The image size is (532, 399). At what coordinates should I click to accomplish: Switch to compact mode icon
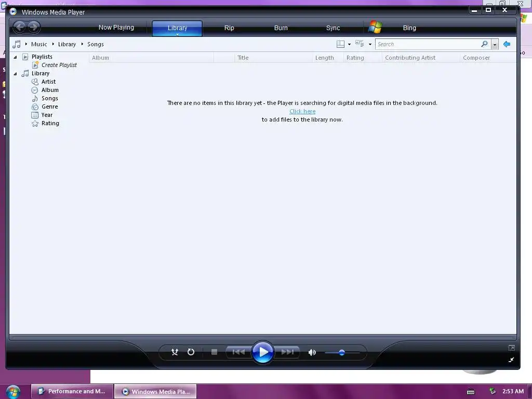coord(511,360)
